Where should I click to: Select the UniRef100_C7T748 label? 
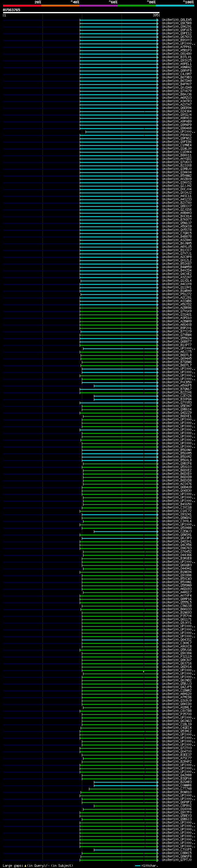point(176,789)
